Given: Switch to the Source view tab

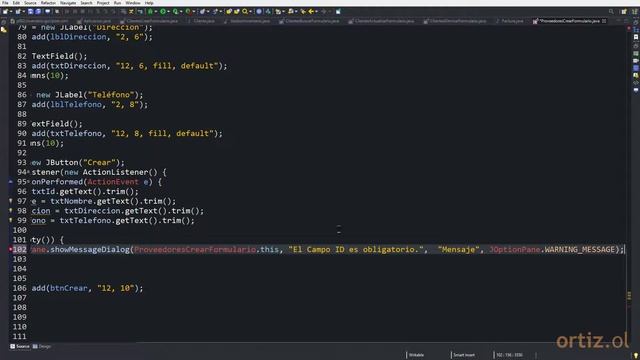Looking at the screenshot, I should tap(20, 347).
